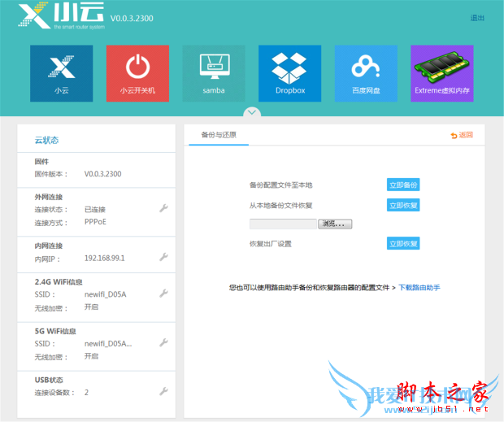Image resolution: width=504 pixels, height=422 pixels.
Task: Click the wrench icon for 外网连接
Action: coord(163,208)
